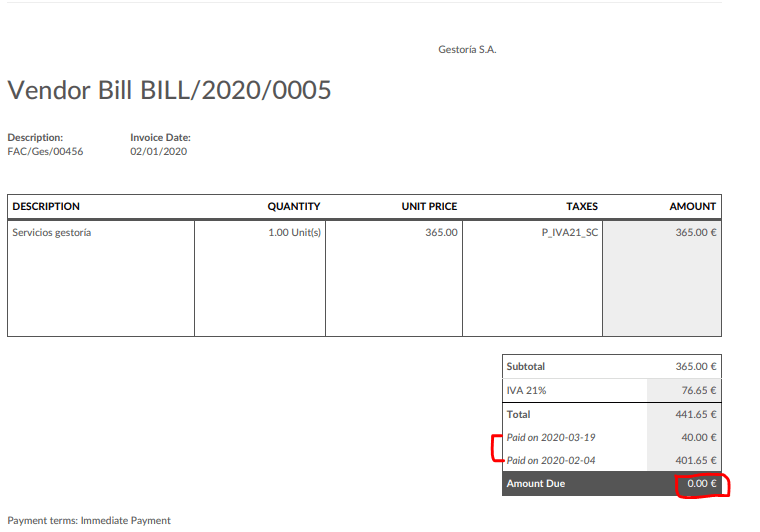Click the quantity '1.00 Unit(s)'
This screenshot has height=532, width=760.
(295, 233)
